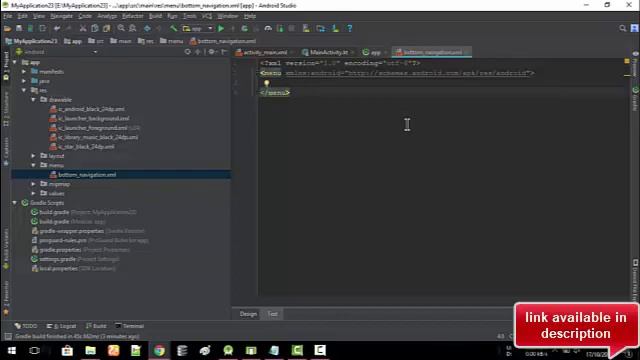Open the Terminal tool window
The width and height of the screenshot is (640, 360).
coord(129,326)
